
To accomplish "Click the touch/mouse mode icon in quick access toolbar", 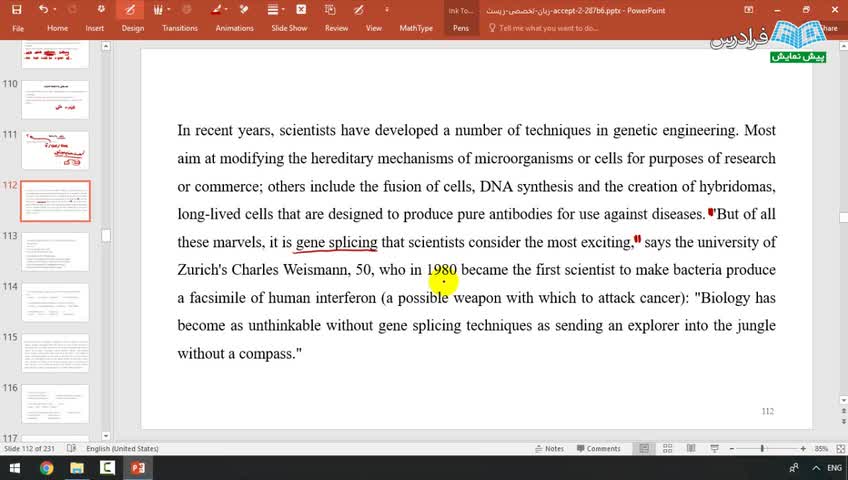I will (101, 9).
